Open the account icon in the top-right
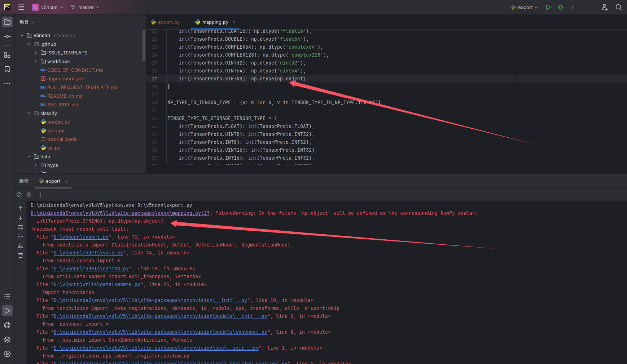627x364 pixels. (x=605, y=7)
